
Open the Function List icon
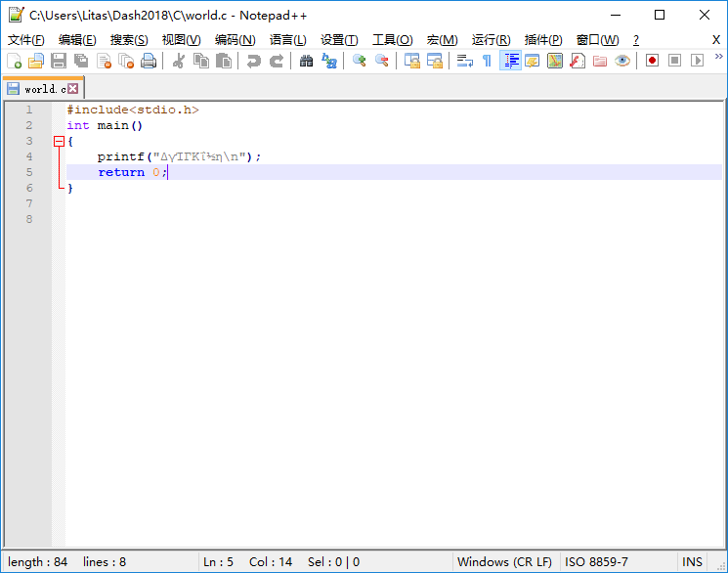click(578, 61)
